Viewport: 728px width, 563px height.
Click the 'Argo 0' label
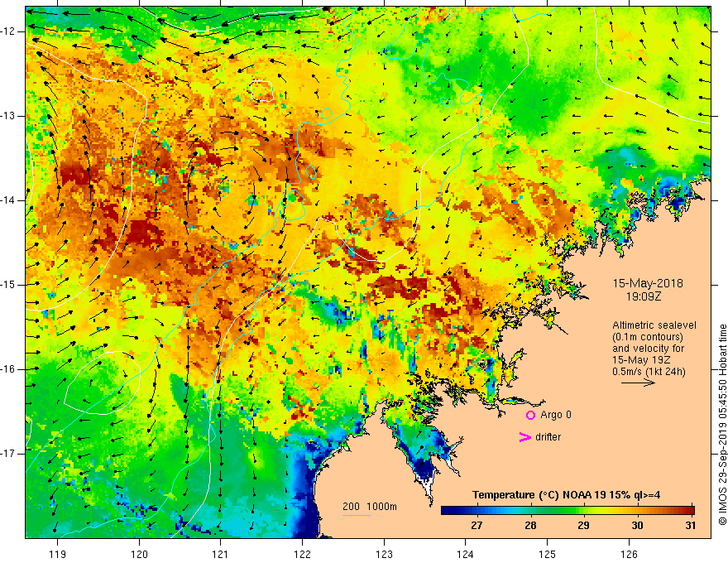pyautogui.click(x=556, y=415)
